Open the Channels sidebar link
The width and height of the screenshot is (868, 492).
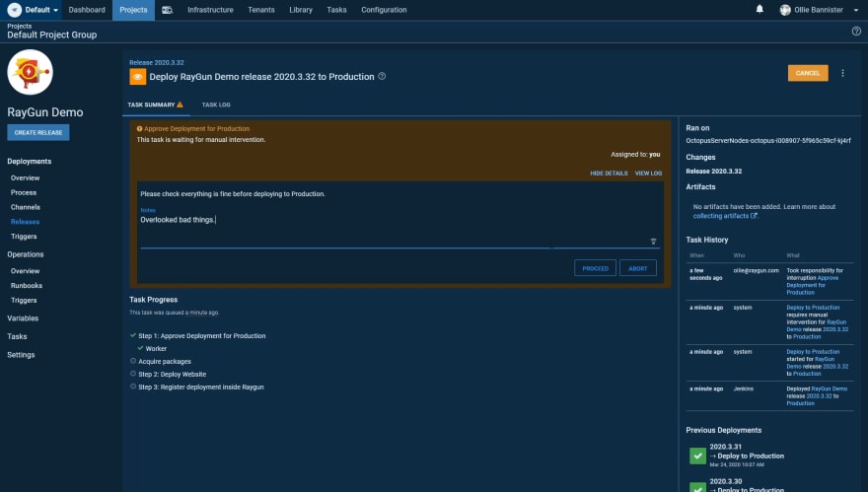(26, 207)
